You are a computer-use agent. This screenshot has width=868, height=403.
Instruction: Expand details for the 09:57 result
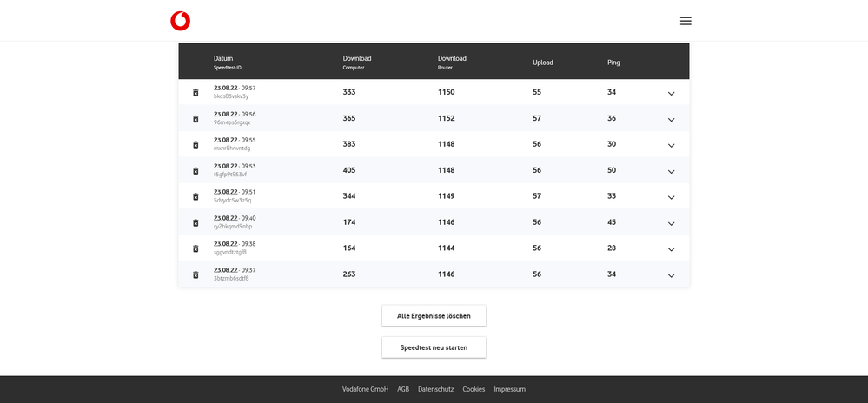tap(671, 94)
